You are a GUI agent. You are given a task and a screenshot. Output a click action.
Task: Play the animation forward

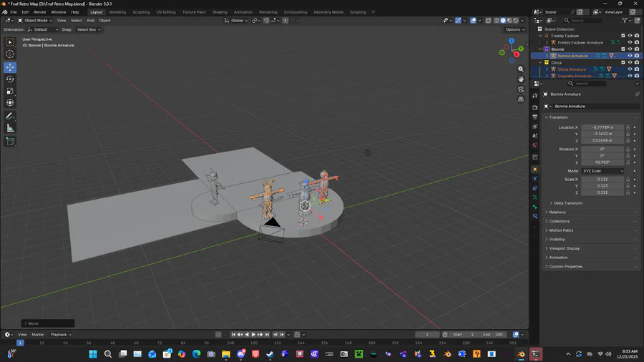[253, 335]
